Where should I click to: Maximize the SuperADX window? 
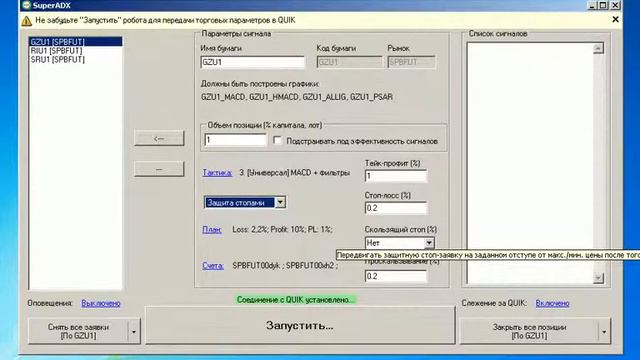603,5
